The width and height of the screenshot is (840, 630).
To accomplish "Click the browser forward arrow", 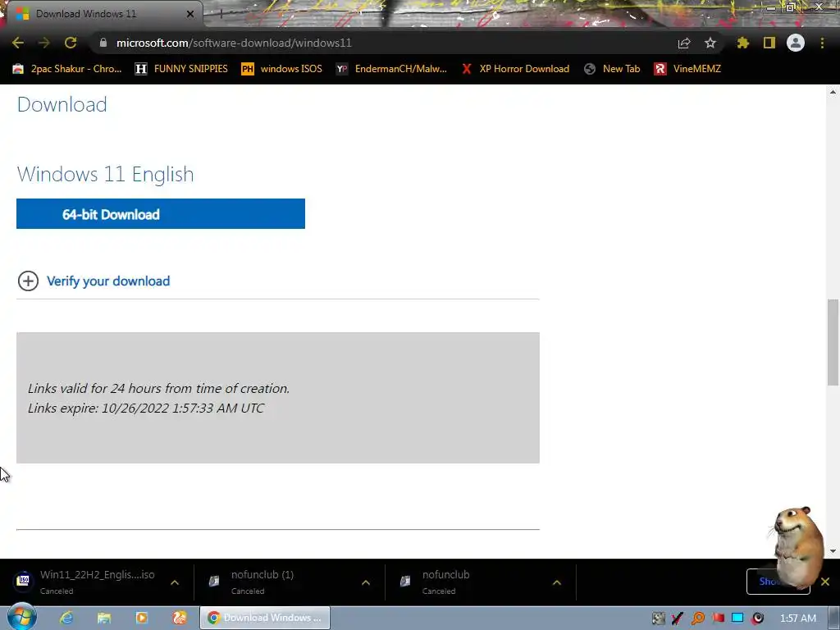I will coord(44,43).
